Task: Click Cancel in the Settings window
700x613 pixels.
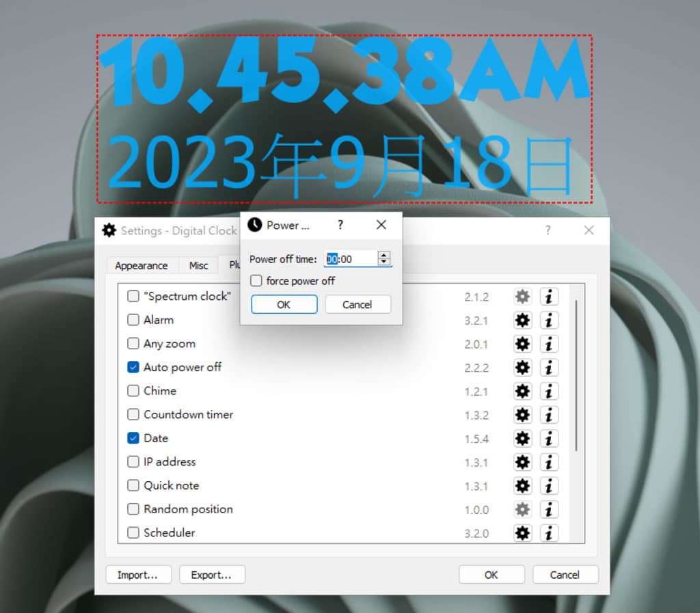Action: point(565,575)
